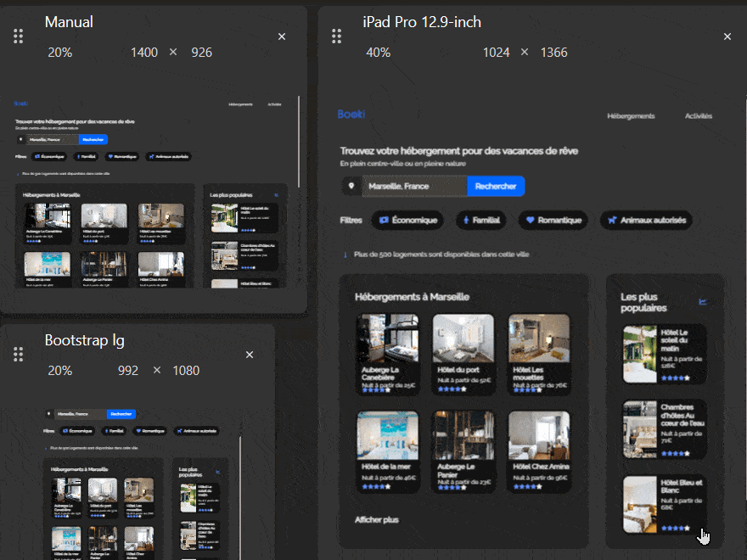747x560 pixels.
Task: Swap dimensions icon in Bootstrap lg pane
Action: tap(157, 370)
